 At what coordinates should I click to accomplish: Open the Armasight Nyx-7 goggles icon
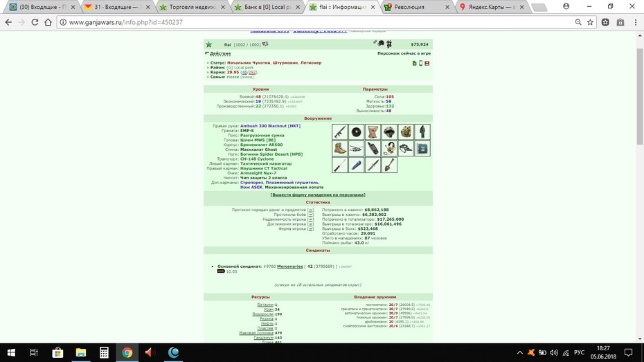coord(405,149)
